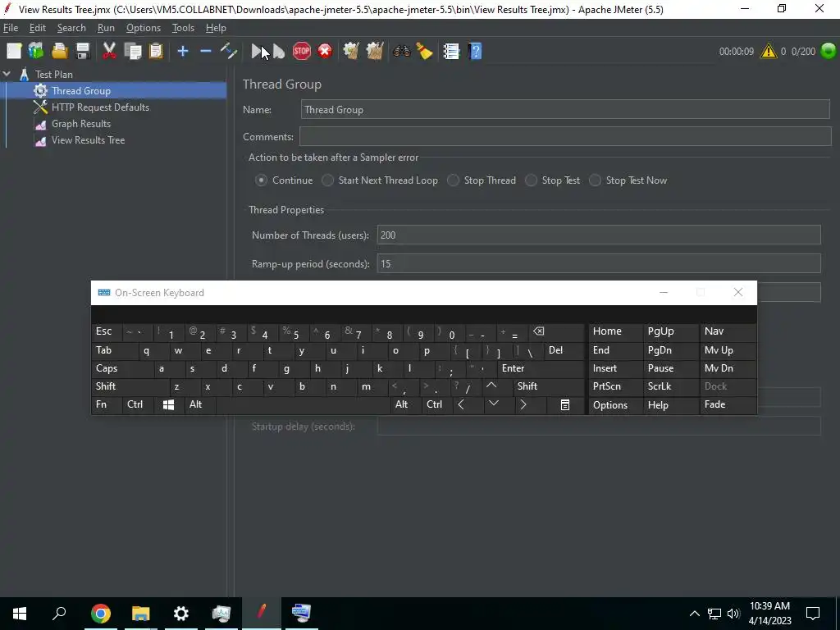Image resolution: width=840 pixels, height=630 pixels.
Task: Click the Name input field
Action: tap(565, 110)
